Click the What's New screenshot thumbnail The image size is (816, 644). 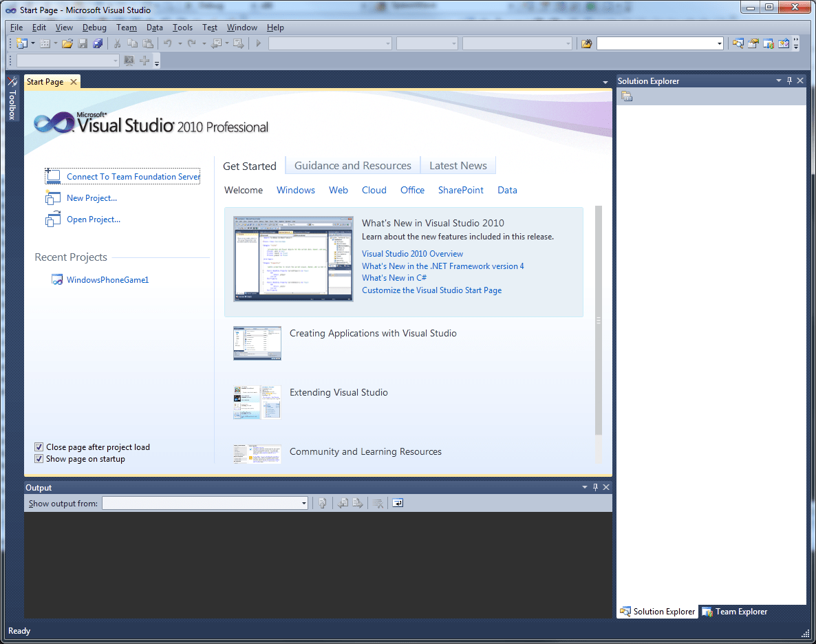pyautogui.click(x=293, y=259)
